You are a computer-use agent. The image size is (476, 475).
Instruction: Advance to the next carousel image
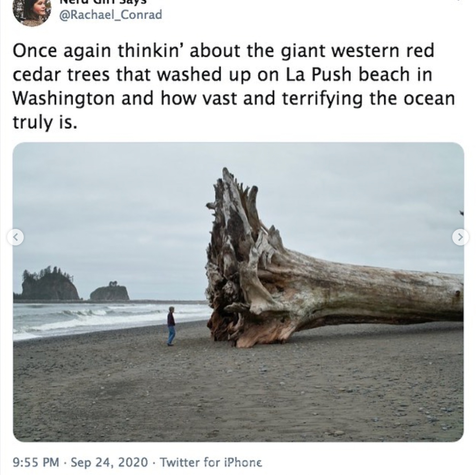(x=460, y=237)
